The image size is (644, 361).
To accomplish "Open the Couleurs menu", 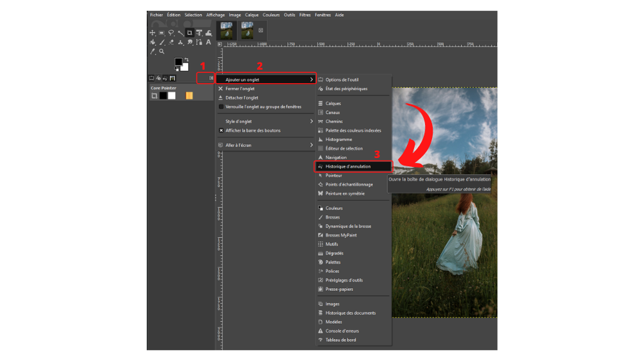I will point(271,15).
